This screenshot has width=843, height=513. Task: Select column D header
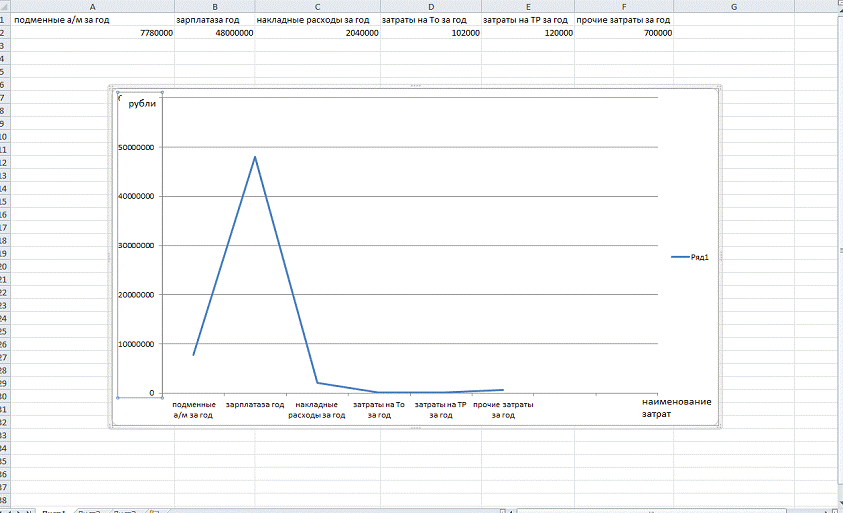(430, 6)
